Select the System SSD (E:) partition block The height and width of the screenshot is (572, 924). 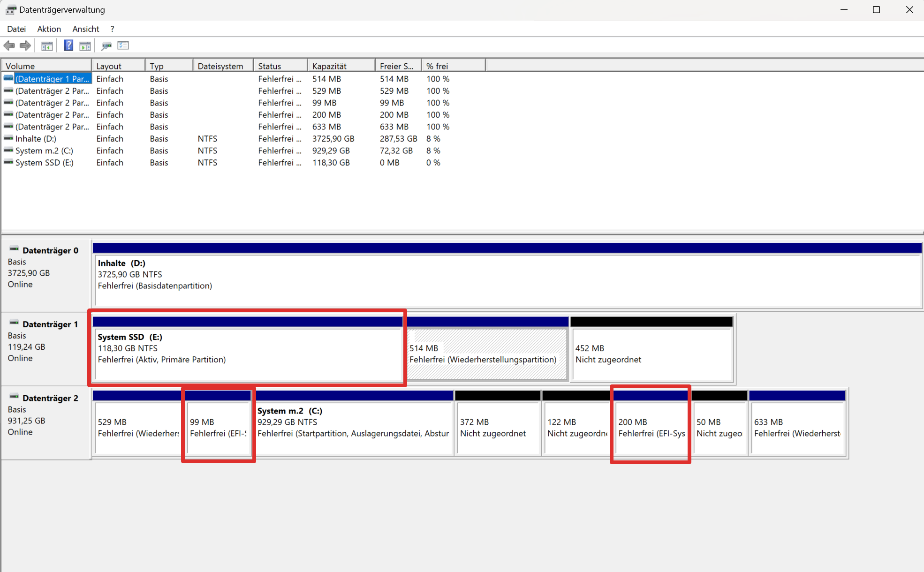tap(248, 354)
